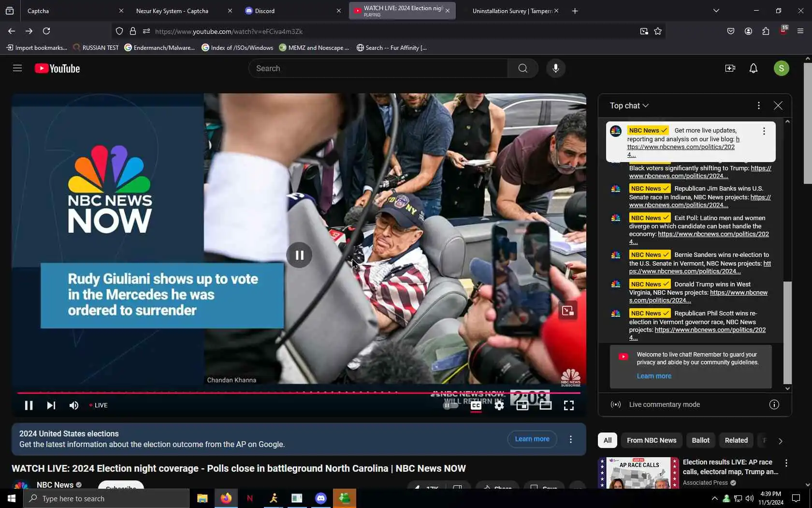812x508 pixels.
Task: Open the live chat options menu
Action: (x=759, y=105)
